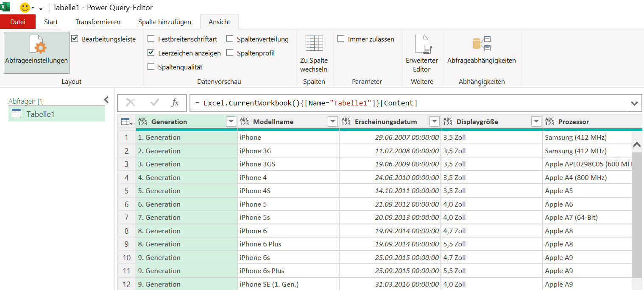Open table menu icon in grid corner
The image size is (644, 290).
coord(126,122)
